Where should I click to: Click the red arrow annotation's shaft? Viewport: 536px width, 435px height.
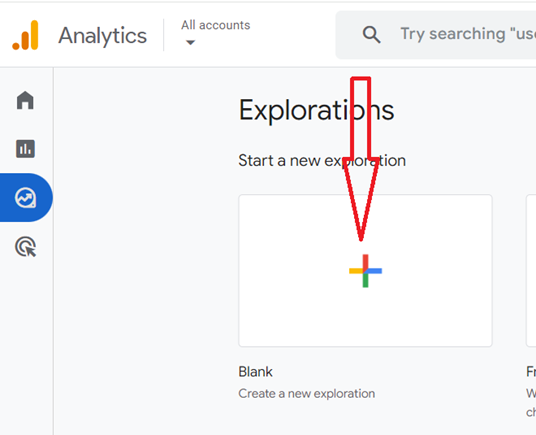[x=361, y=118]
